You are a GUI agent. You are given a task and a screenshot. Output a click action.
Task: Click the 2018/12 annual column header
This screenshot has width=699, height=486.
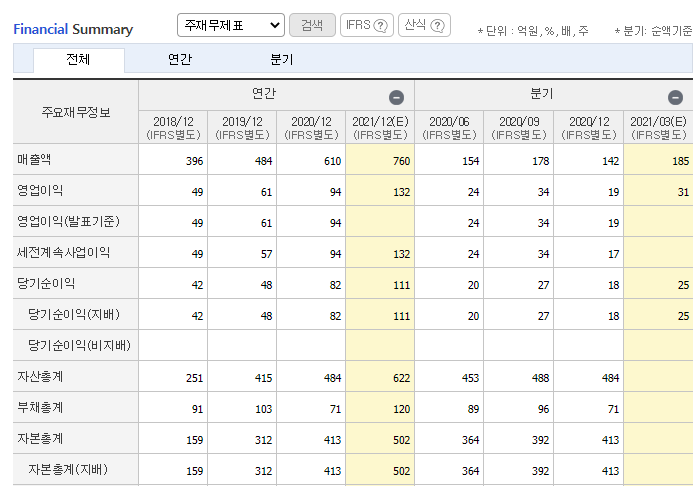point(173,128)
